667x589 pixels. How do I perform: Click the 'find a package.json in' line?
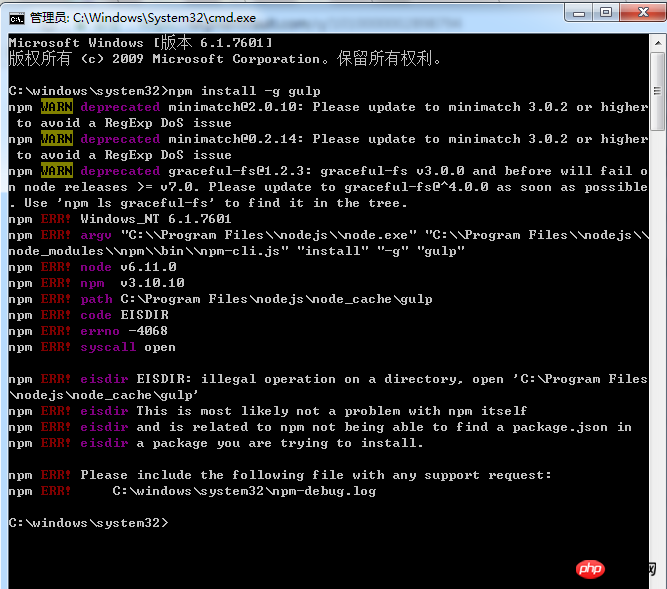click(x=320, y=427)
